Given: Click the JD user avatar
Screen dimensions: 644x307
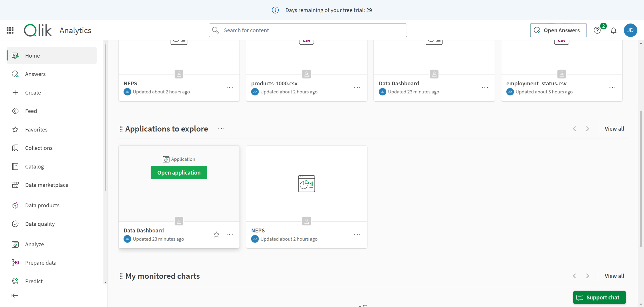Looking at the screenshot, I should pyautogui.click(x=630, y=30).
